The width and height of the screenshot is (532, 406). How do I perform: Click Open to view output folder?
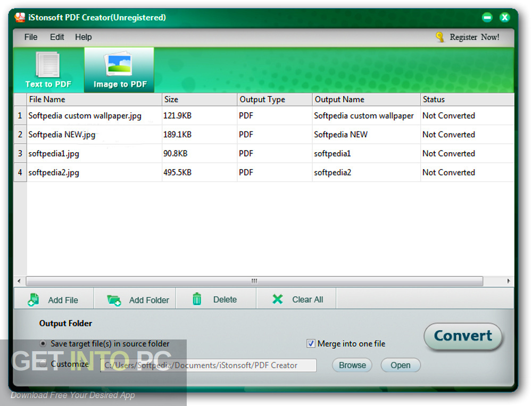(401, 365)
